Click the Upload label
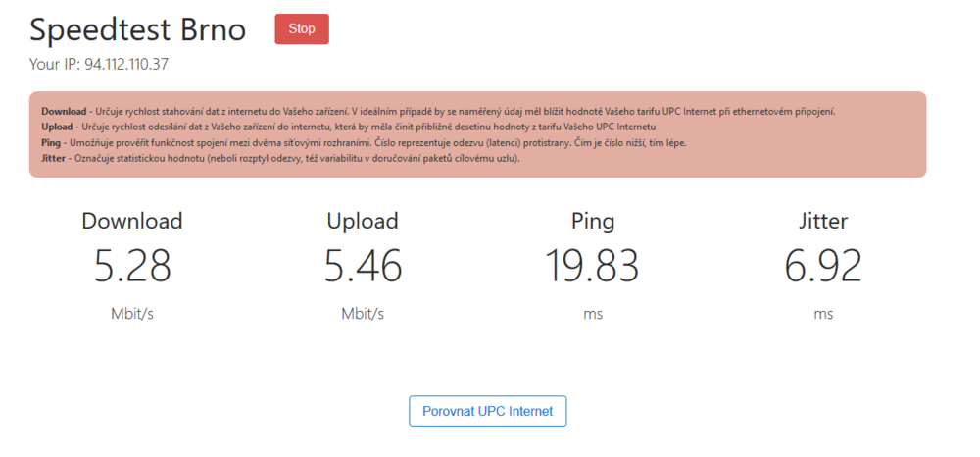The width and height of the screenshot is (980, 457). 363,221
